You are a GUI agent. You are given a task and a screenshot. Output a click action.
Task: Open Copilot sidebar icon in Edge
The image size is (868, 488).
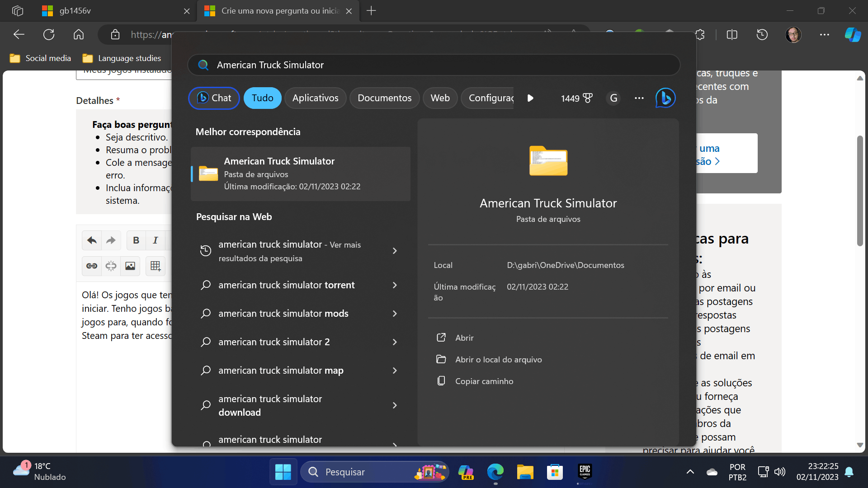click(853, 34)
